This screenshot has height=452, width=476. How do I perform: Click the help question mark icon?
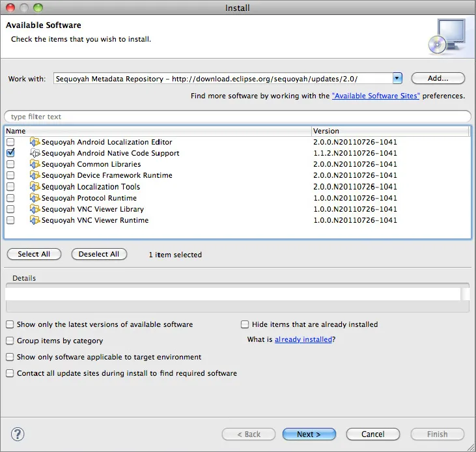tap(18, 434)
